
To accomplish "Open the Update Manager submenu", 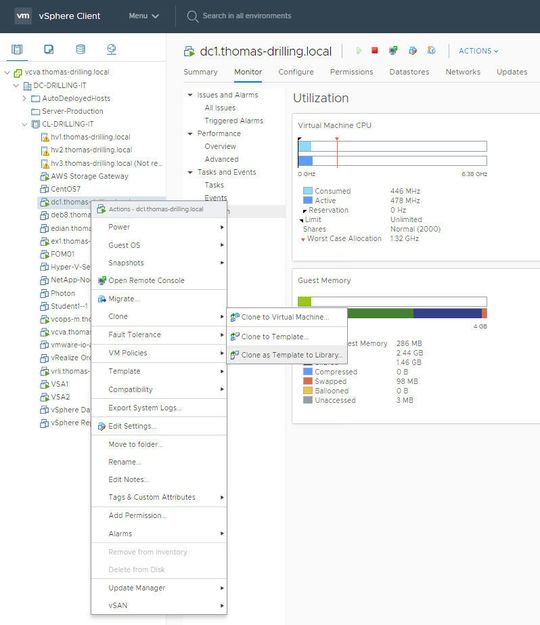I will tap(159, 588).
